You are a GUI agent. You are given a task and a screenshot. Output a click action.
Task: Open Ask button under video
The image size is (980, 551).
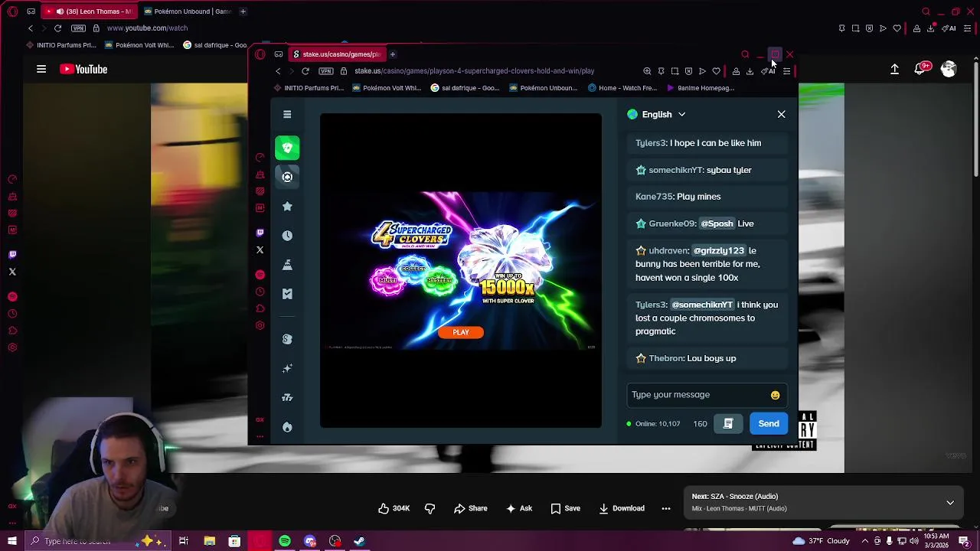518,508
